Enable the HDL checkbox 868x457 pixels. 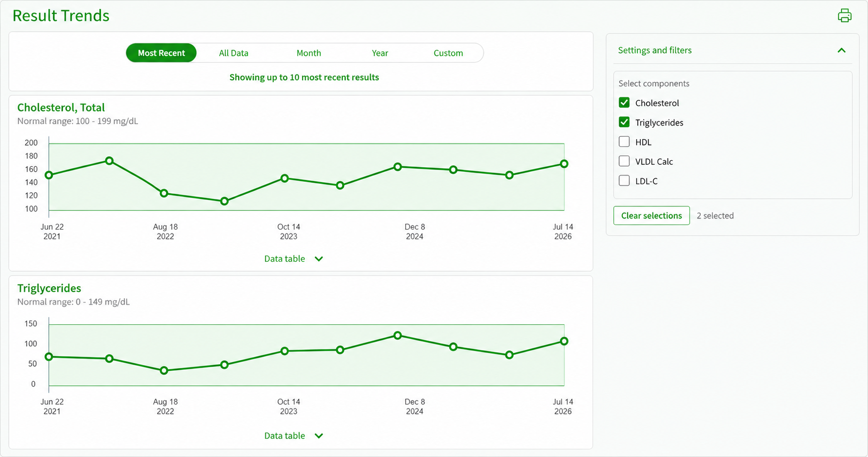624,142
